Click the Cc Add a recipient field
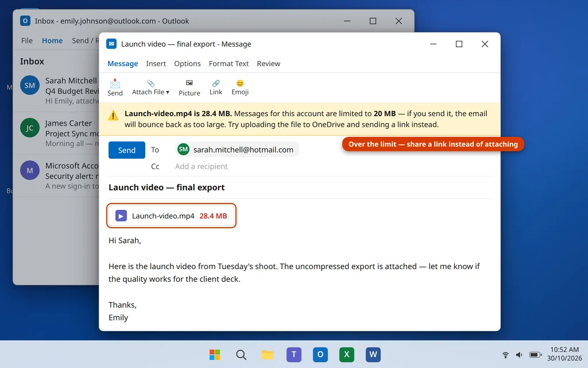 202,166
